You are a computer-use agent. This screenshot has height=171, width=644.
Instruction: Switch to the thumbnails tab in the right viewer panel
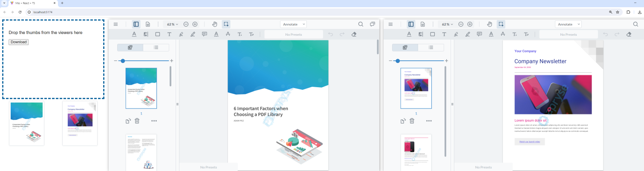pyautogui.click(x=405, y=48)
